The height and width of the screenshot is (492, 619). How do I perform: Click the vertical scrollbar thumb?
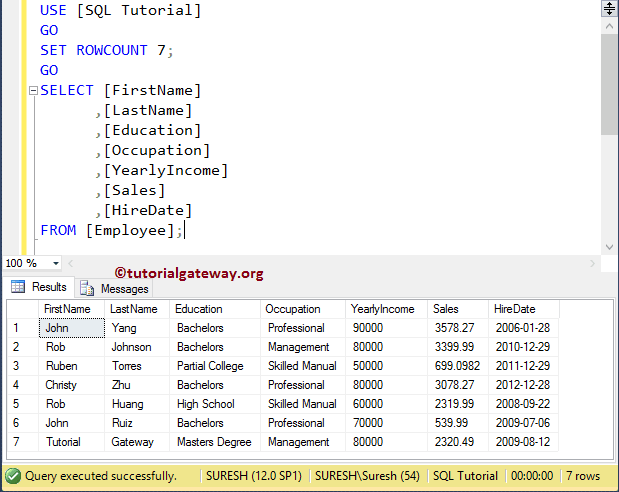click(x=609, y=85)
